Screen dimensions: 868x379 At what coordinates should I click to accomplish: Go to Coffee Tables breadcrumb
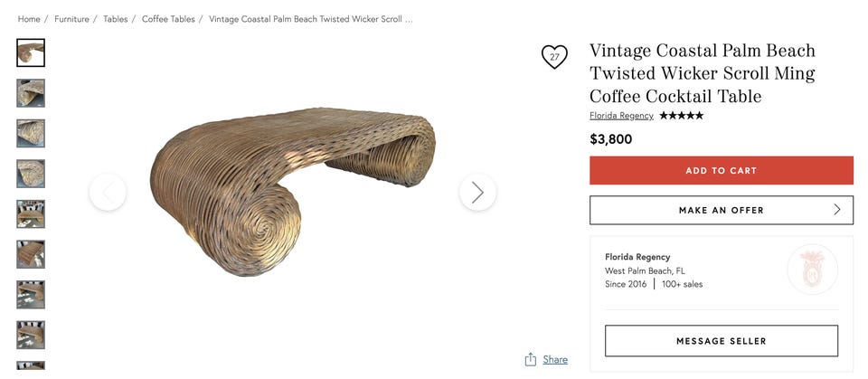168,19
